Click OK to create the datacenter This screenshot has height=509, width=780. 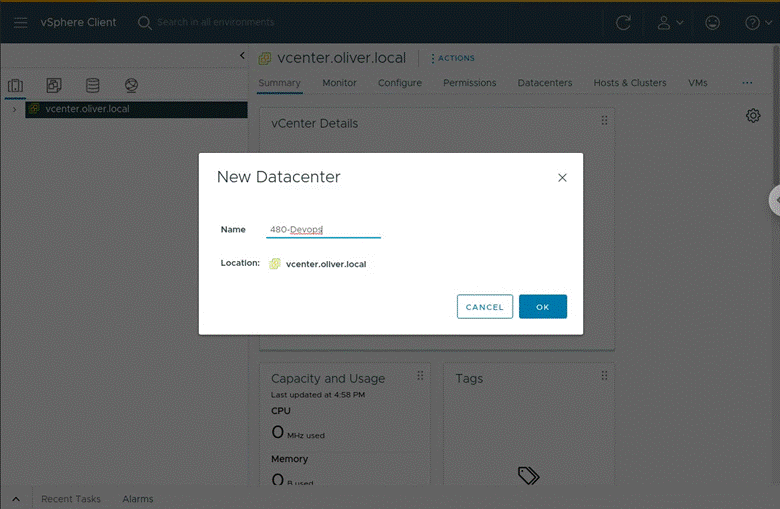point(543,306)
